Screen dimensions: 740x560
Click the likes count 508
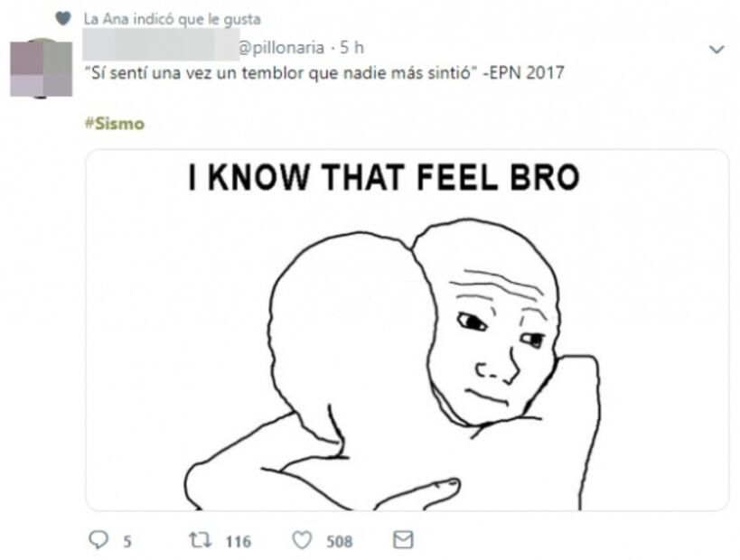(340, 541)
